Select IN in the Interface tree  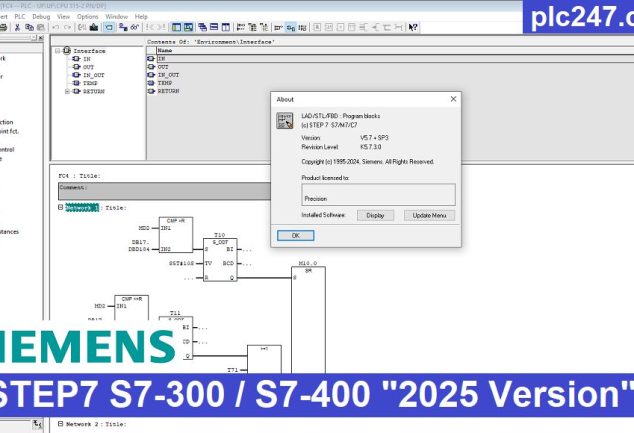click(x=87, y=59)
